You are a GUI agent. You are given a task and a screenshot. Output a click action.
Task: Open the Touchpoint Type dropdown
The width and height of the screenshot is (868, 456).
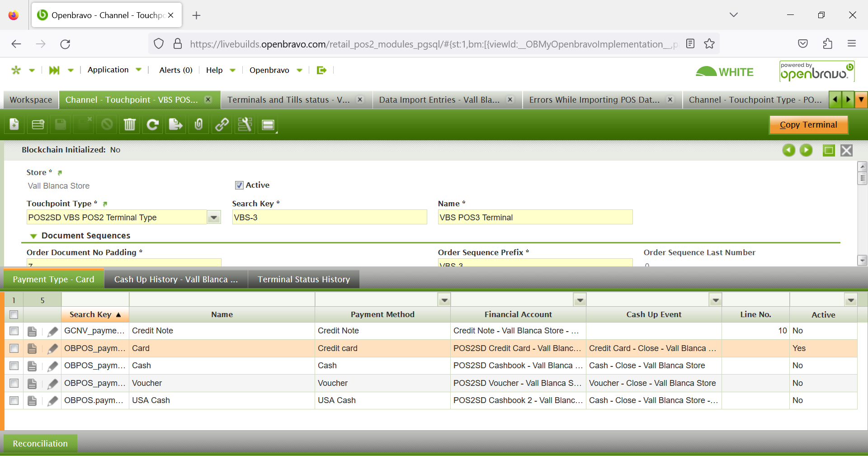(x=214, y=218)
